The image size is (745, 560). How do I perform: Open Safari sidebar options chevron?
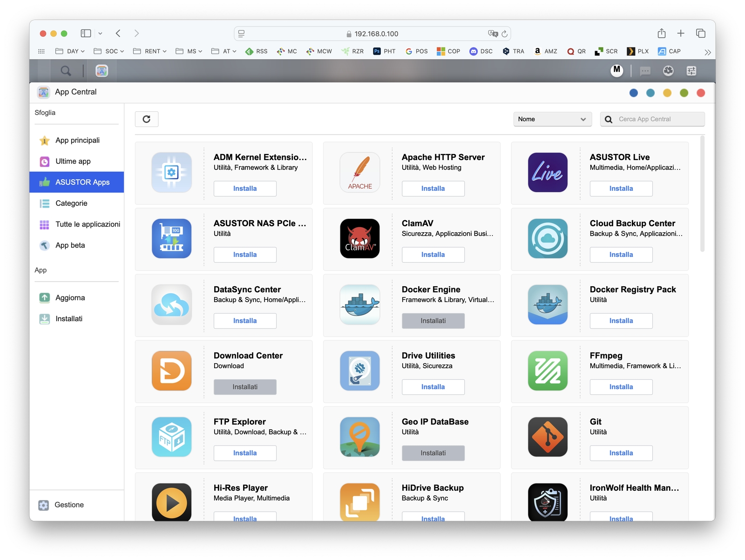coord(100,34)
